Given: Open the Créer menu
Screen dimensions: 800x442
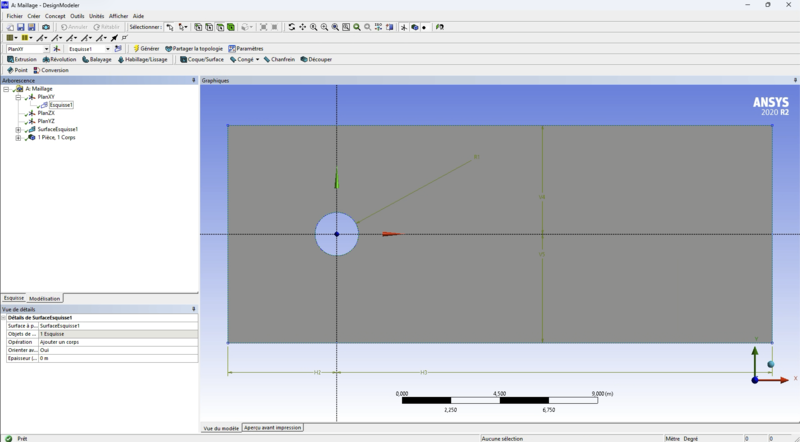Looking at the screenshot, I should click(34, 16).
